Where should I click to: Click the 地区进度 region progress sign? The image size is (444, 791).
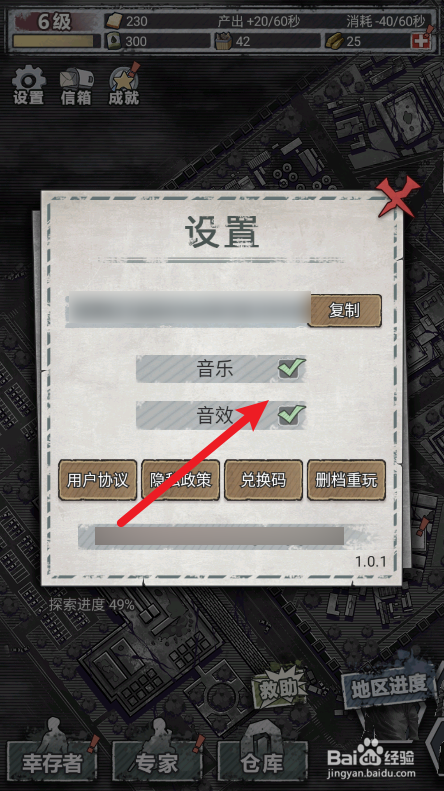click(388, 687)
